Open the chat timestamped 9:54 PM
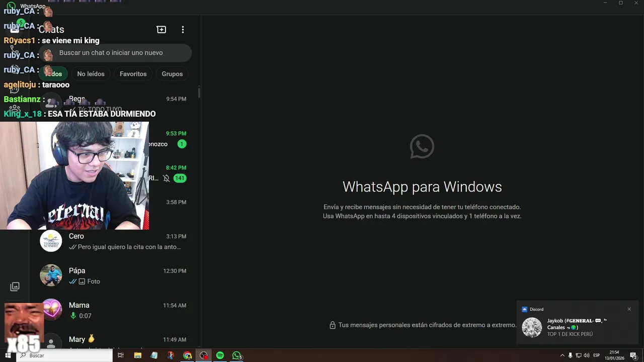Screen dimensions: 644x362 click(x=115, y=104)
